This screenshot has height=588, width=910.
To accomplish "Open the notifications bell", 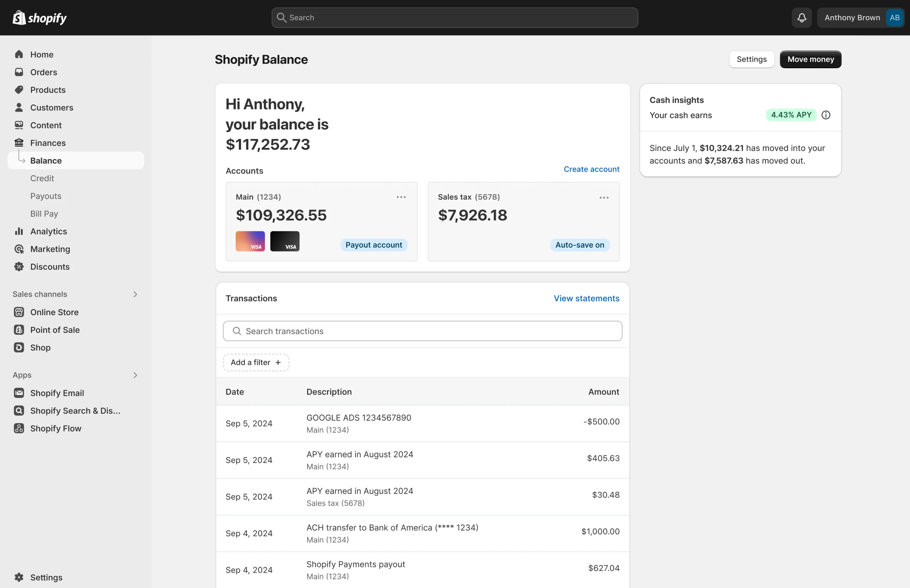I will click(802, 17).
